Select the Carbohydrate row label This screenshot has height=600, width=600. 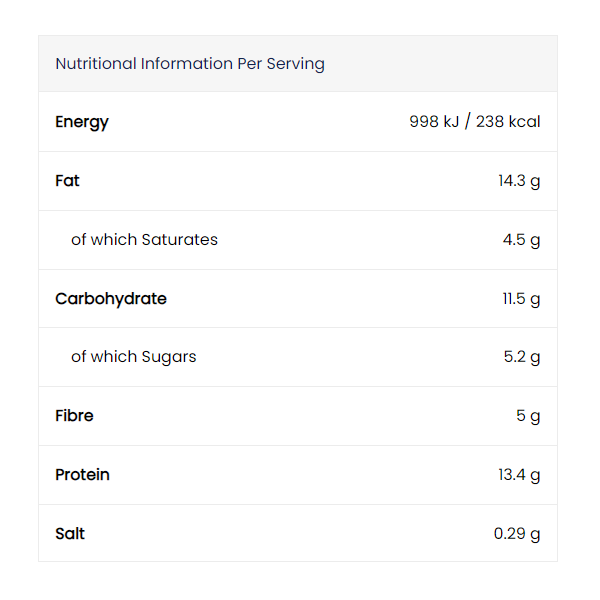pos(111,299)
